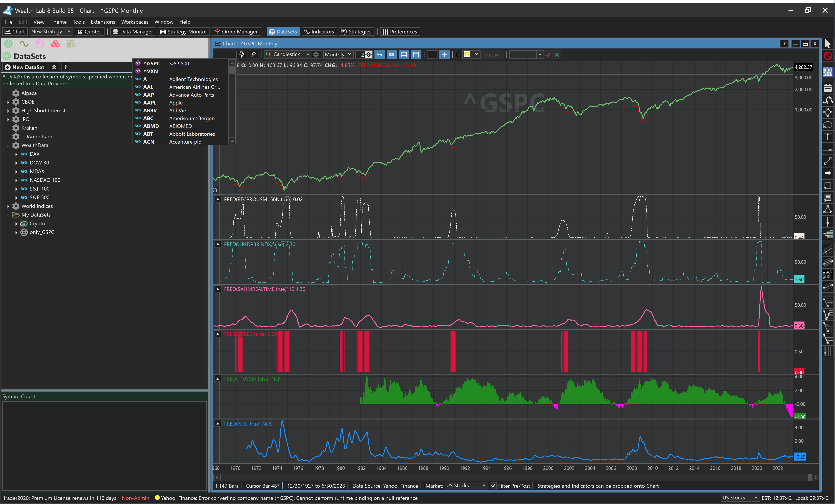Click the red cancel drawing icon
The height and width of the screenshot is (504, 835).
[x=828, y=56]
